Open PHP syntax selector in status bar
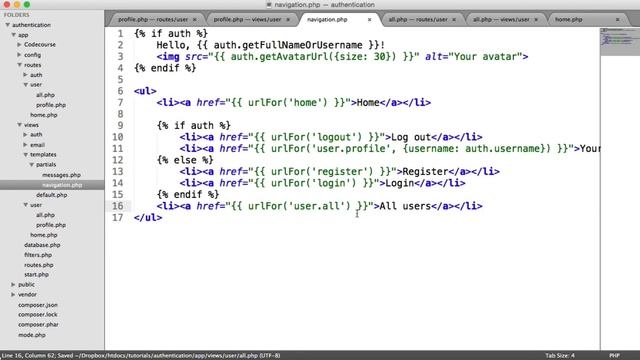Image resolution: width=640 pixels, height=360 pixels. click(x=615, y=356)
